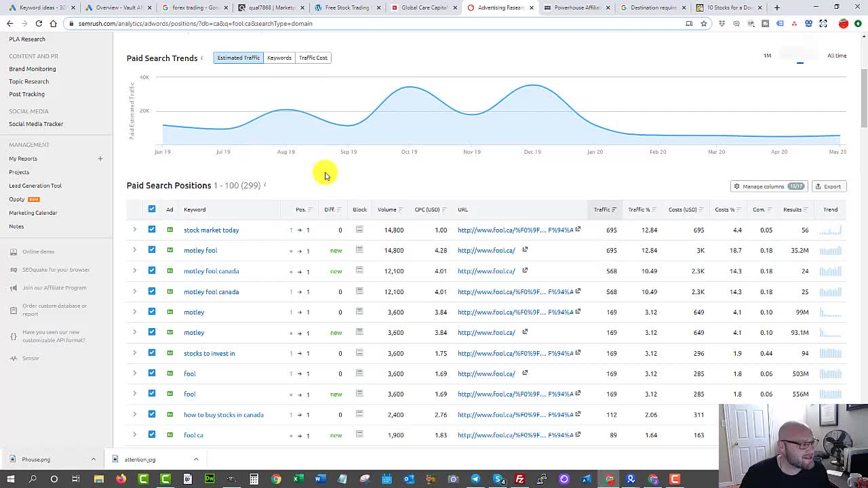Toggle the select-all checkbox in table header
The width and height of the screenshot is (868, 488).
click(152, 209)
